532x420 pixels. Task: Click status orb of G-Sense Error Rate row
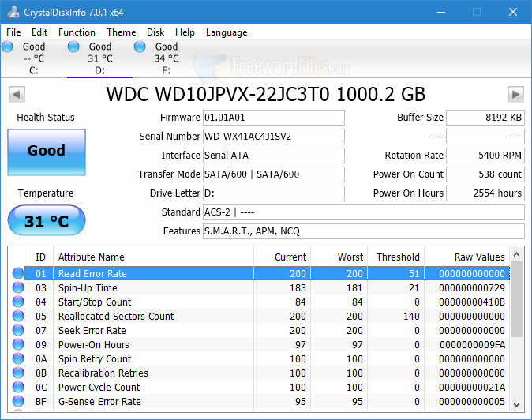pyautogui.click(x=18, y=401)
